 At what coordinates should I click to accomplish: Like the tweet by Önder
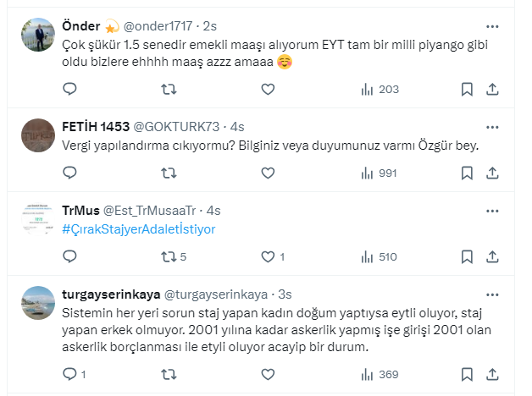(x=268, y=88)
